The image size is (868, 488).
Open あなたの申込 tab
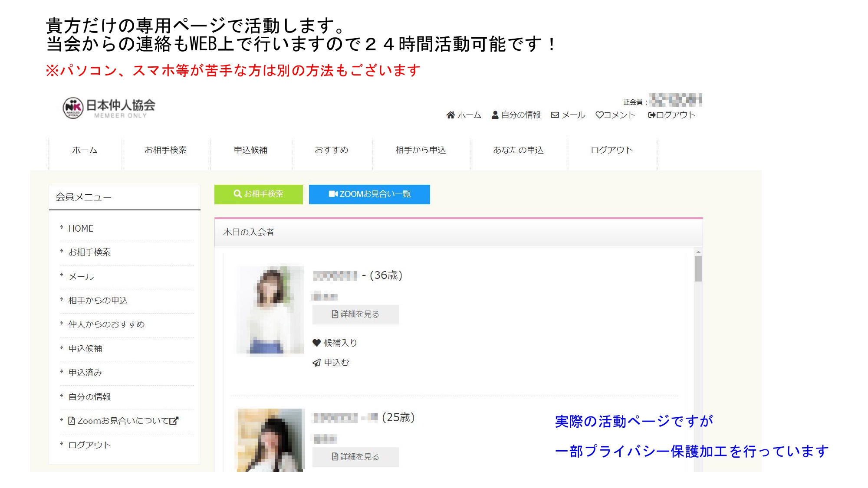pos(519,150)
